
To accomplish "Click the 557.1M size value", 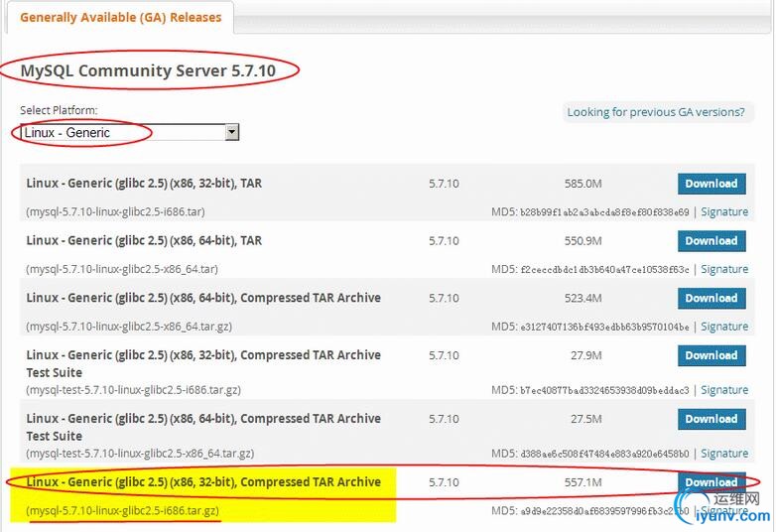I will coord(582,482).
